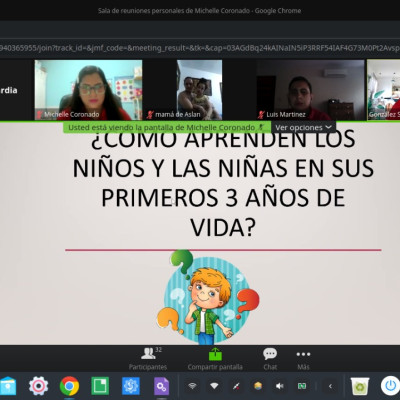Open the purple gears file icon in taskbar

161,386
